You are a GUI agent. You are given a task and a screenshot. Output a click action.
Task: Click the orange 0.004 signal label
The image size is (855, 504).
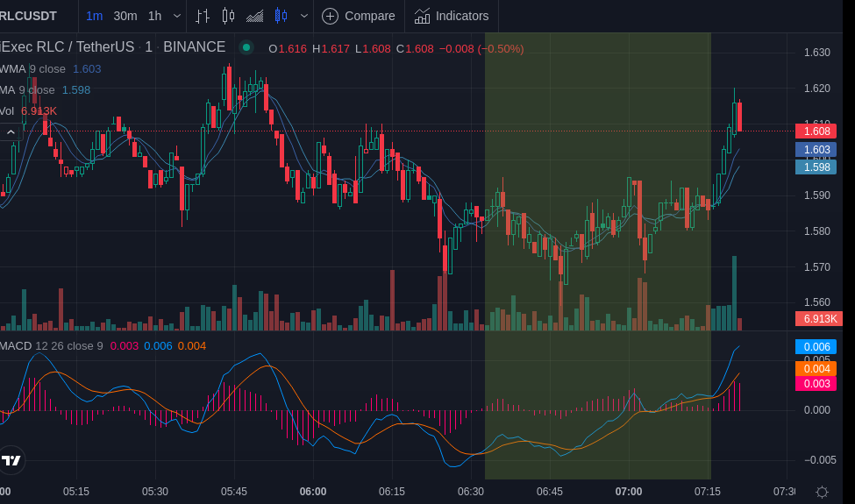[816, 369]
